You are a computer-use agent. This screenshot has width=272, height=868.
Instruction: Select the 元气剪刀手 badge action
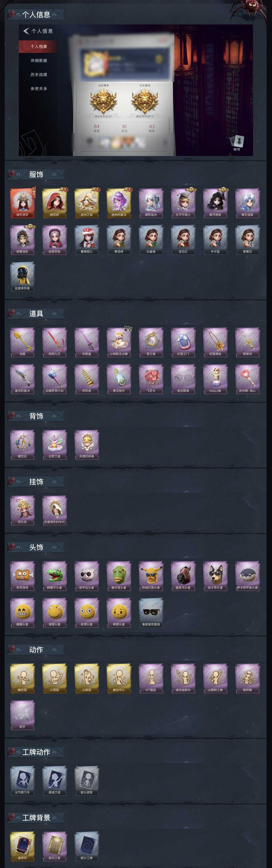pyautogui.click(x=22, y=781)
